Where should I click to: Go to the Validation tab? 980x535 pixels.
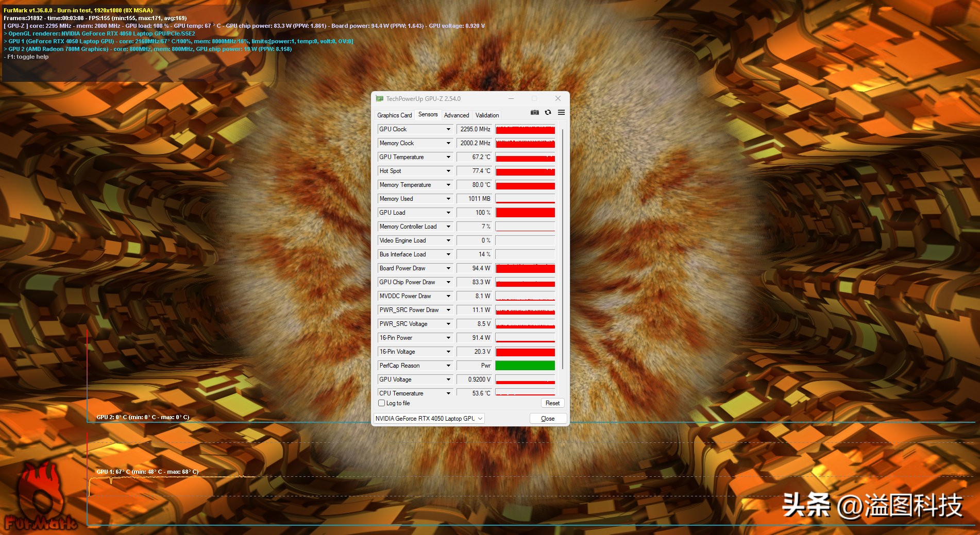click(487, 115)
